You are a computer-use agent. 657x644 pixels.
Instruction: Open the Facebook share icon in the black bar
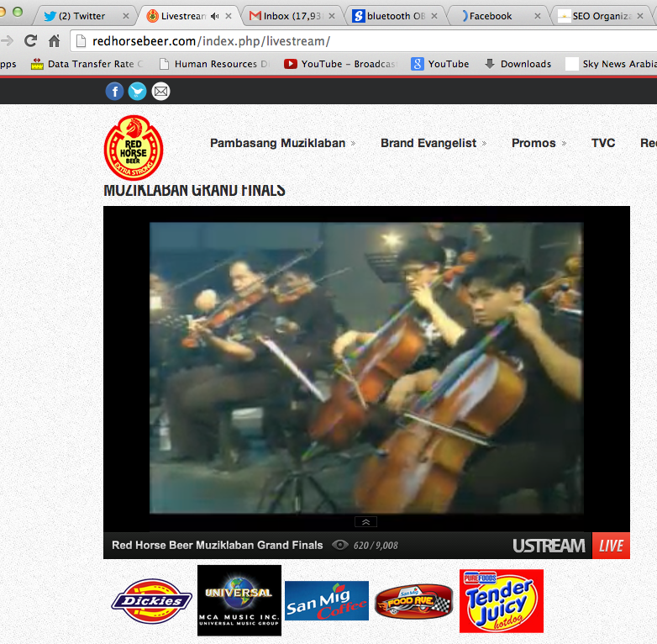pos(114,92)
